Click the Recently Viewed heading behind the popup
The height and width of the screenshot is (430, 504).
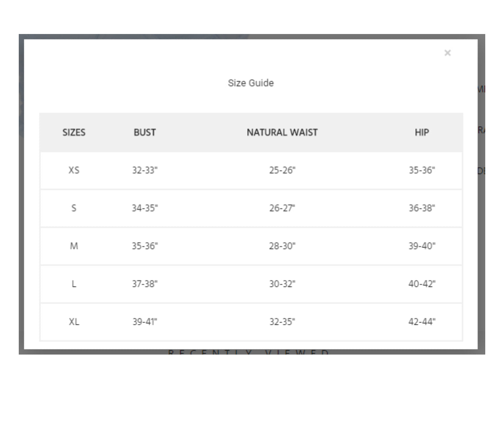click(248, 352)
